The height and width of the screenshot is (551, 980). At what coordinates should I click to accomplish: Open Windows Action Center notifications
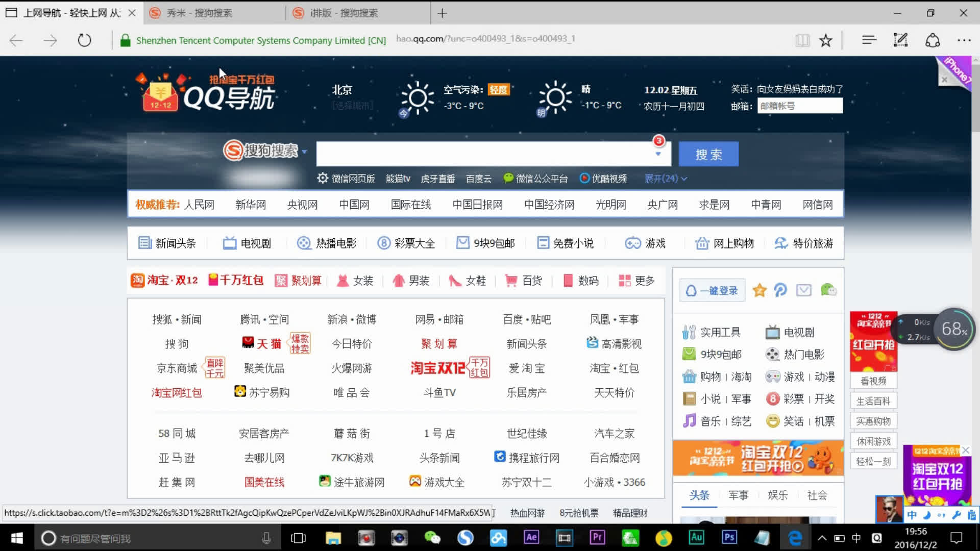pyautogui.click(x=957, y=538)
